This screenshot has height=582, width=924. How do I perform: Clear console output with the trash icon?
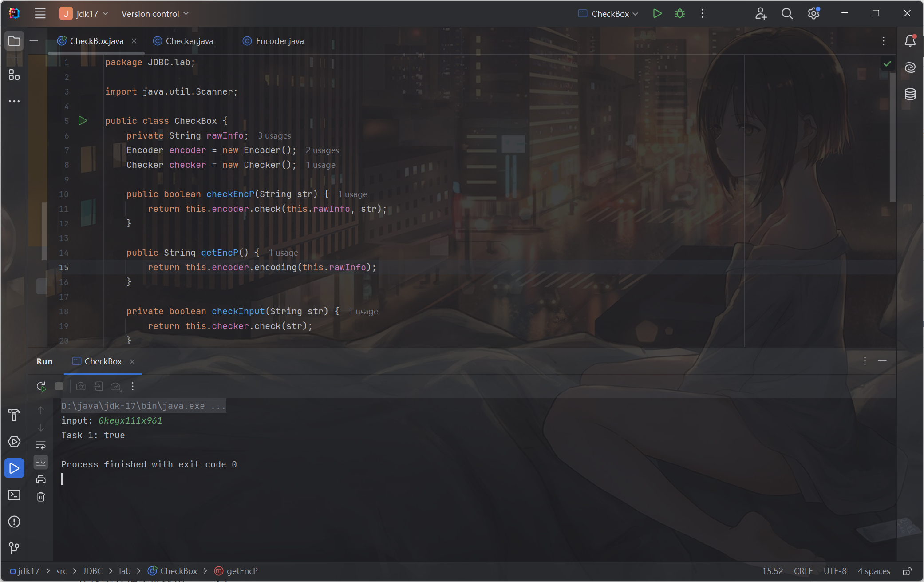[41, 497]
